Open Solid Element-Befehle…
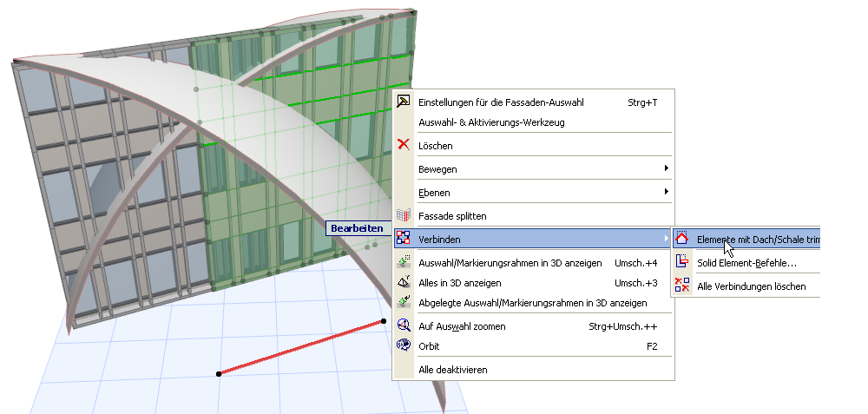The width and height of the screenshot is (868, 414). (746, 263)
